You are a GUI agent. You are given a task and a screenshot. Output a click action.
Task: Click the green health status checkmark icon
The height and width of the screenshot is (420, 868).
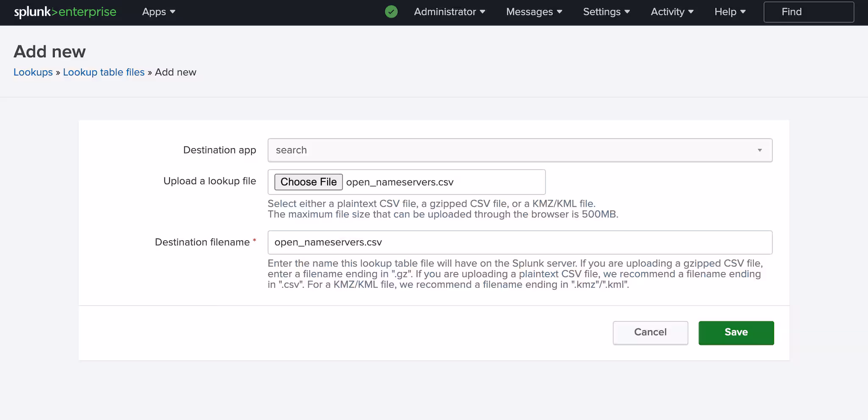[391, 12]
